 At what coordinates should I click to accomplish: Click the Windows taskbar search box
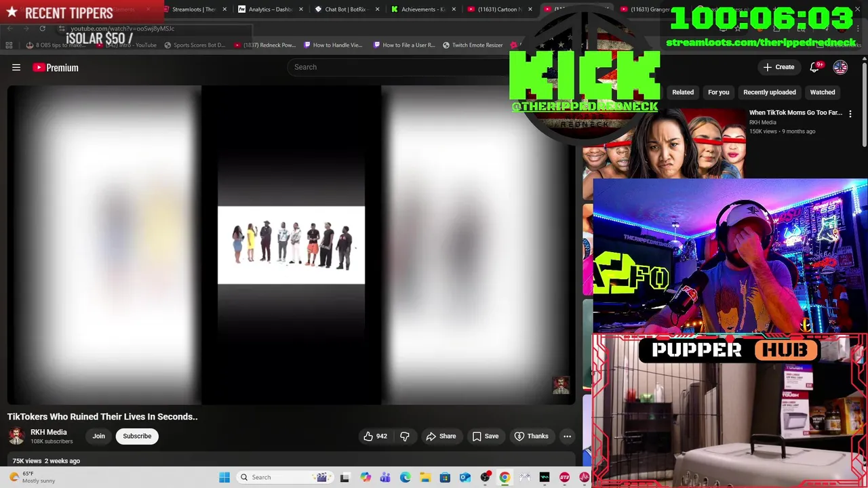284,477
